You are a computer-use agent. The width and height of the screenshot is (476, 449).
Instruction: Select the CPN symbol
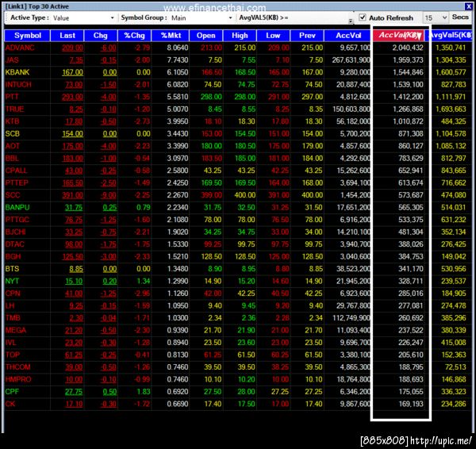point(13,294)
